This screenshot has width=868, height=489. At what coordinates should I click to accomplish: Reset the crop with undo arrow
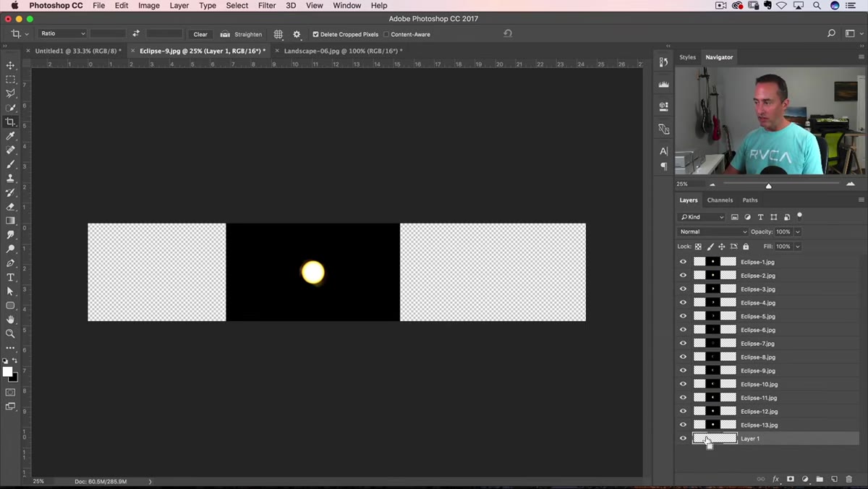coord(508,33)
